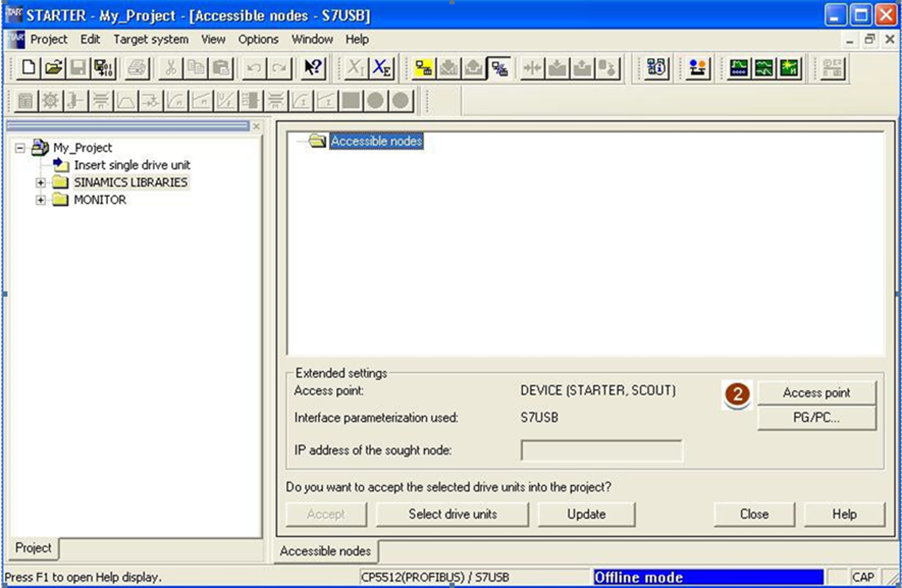Click the yellow Connect to target system icon

tap(424, 68)
